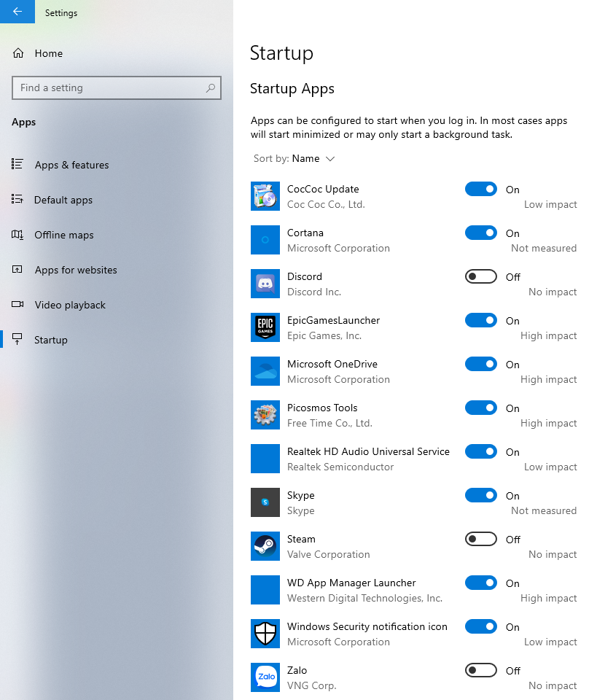
Task: Disable the Cortana startup toggle
Action: pos(481,233)
